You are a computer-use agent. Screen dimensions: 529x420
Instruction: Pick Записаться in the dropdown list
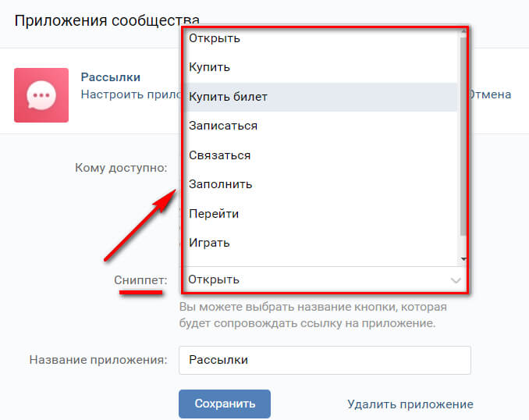click(223, 126)
